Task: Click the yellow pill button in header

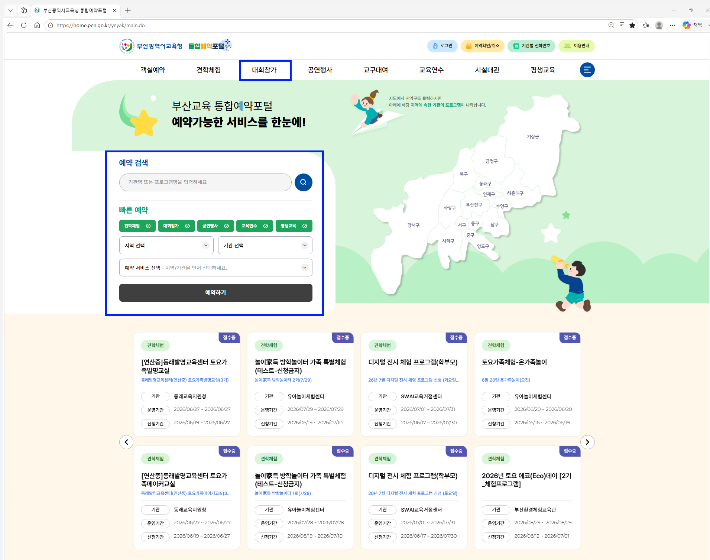Action: pyautogui.click(x=482, y=46)
